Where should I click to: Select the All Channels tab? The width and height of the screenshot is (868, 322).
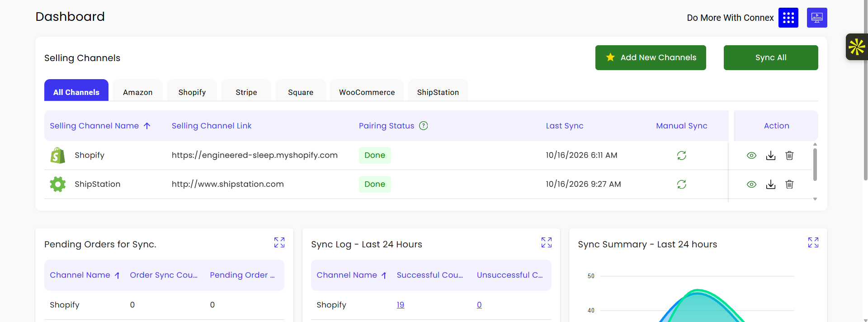coord(76,90)
